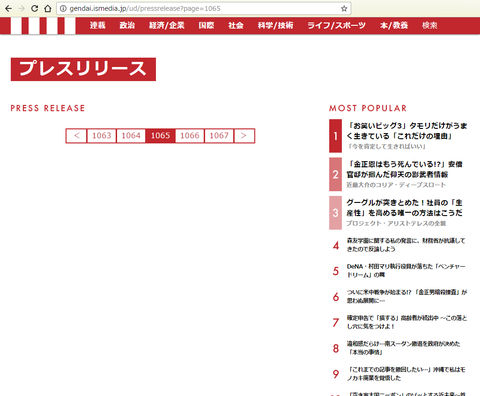Open popular article 3 about グーグル
Image resolution: width=480 pixels, height=396 pixels.
pyautogui.click(x=404, y=208)
